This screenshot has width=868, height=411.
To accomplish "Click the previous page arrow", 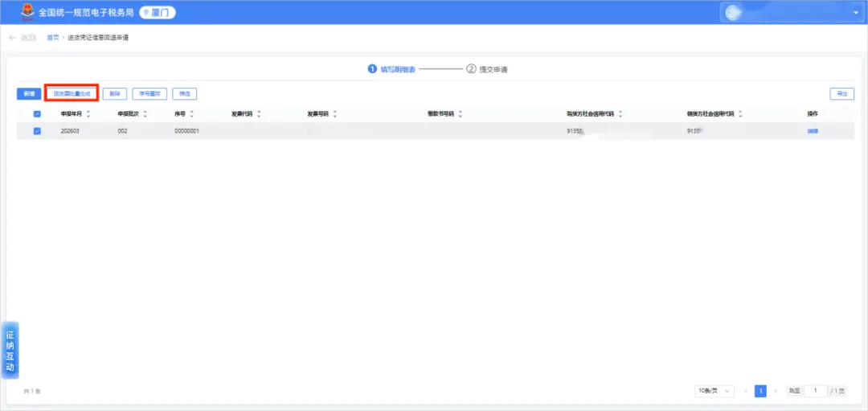I will (746, 391).
